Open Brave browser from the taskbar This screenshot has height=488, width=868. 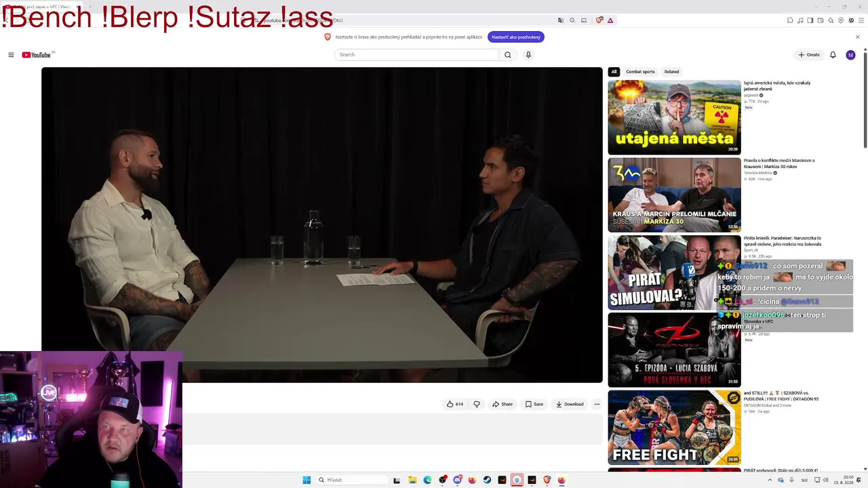click(x=547, y=480)
